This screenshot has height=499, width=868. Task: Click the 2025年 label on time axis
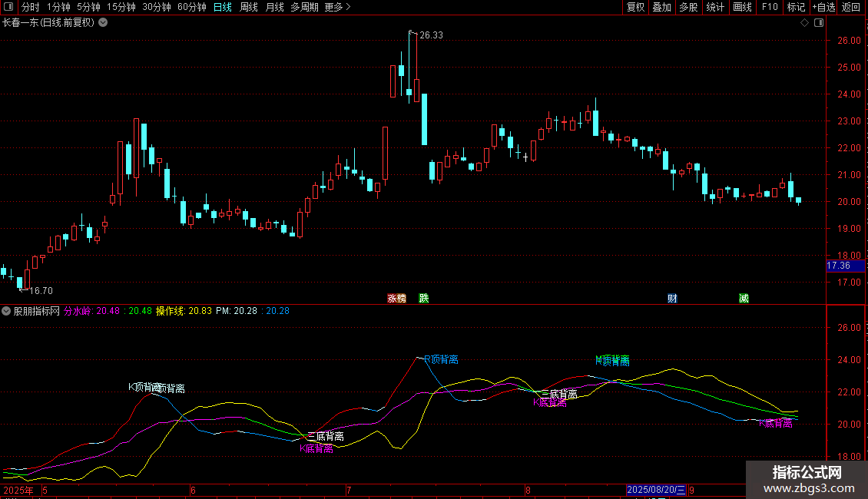[x=18, y=490]
